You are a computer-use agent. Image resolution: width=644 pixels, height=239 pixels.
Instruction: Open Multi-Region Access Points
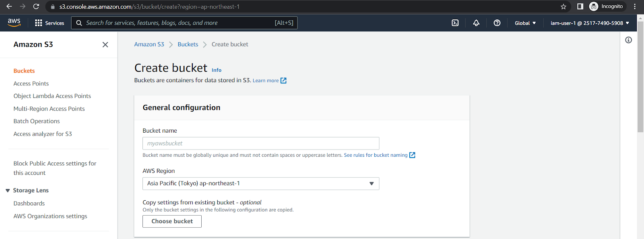coord(49,109)
